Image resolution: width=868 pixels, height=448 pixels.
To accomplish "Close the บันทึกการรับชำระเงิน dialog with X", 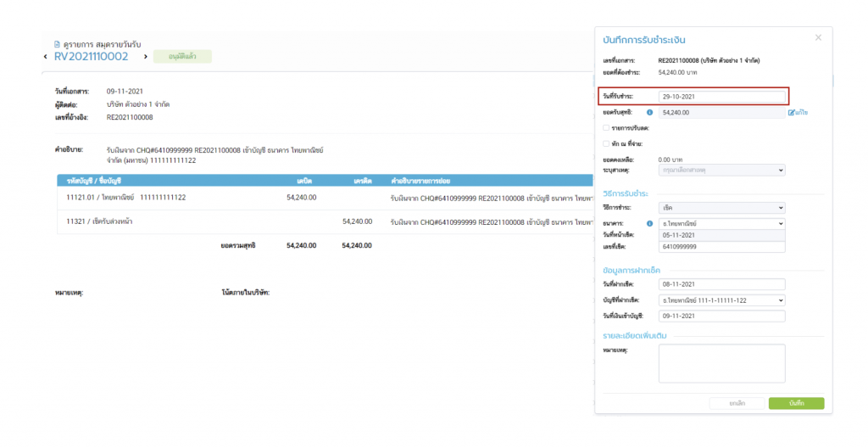I will coord(817,37).
